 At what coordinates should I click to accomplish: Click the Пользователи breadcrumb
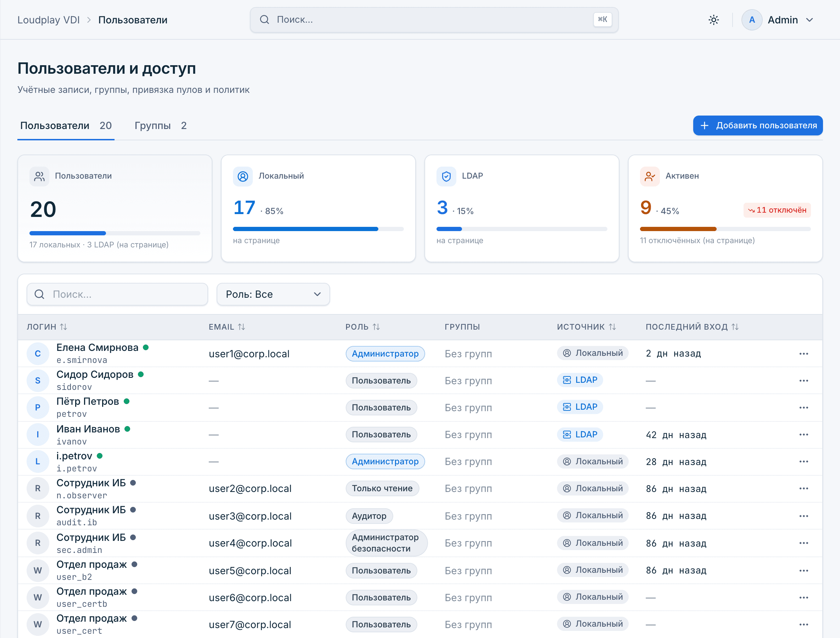(x=133, y=20)
